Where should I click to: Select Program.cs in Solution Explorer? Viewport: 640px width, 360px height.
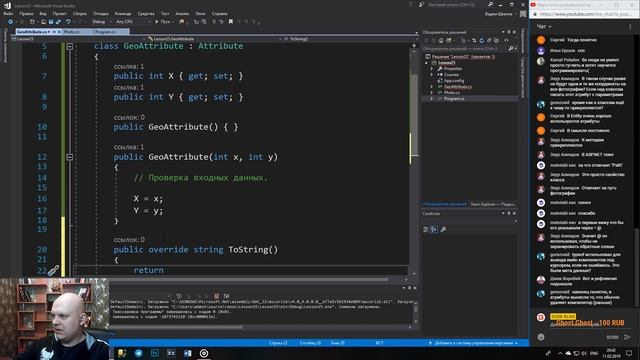click(x=454, y=98)
